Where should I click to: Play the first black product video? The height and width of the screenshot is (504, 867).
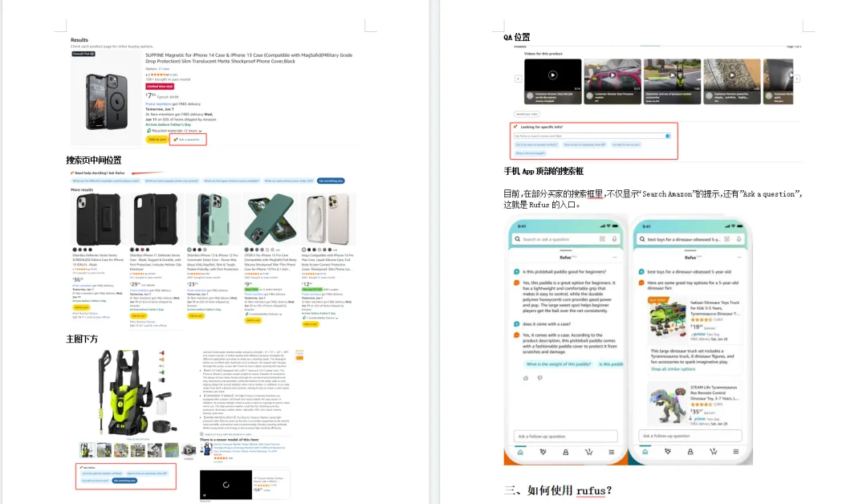(552, 75)
